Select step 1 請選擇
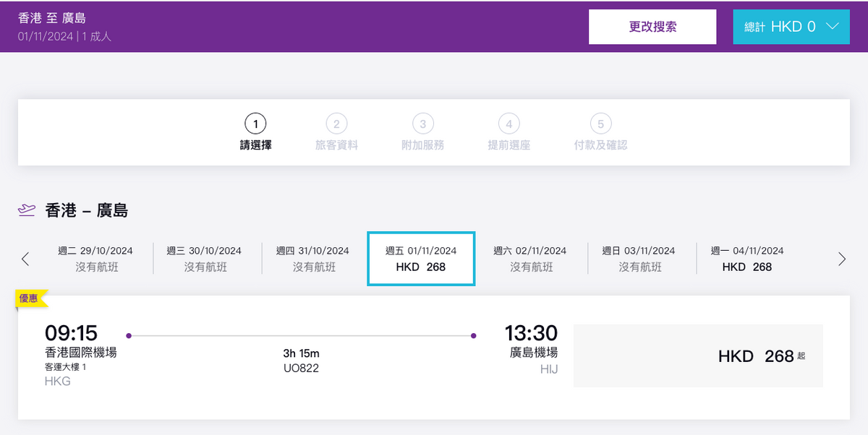The width and height of the screenshot is (868, 435). coord(256,133)
